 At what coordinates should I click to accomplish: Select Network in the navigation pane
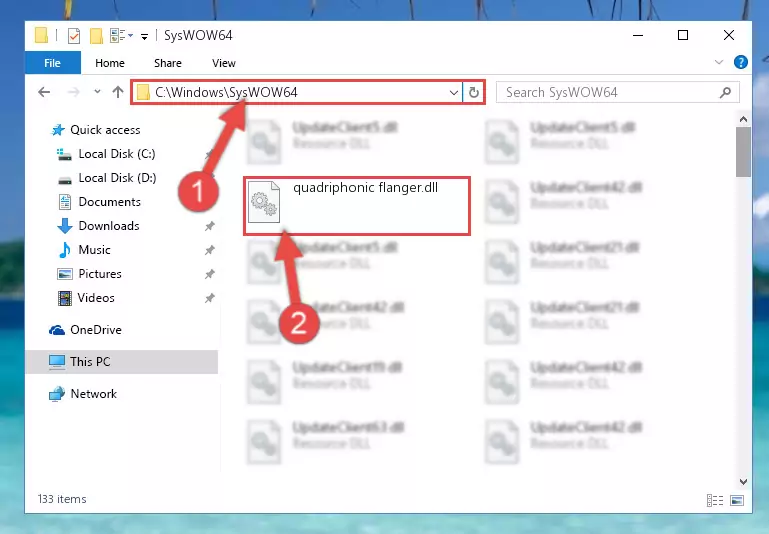[x=94, y=393]
